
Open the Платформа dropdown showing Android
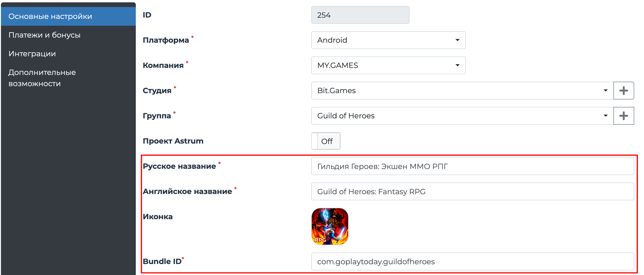[x=388, y=40]
